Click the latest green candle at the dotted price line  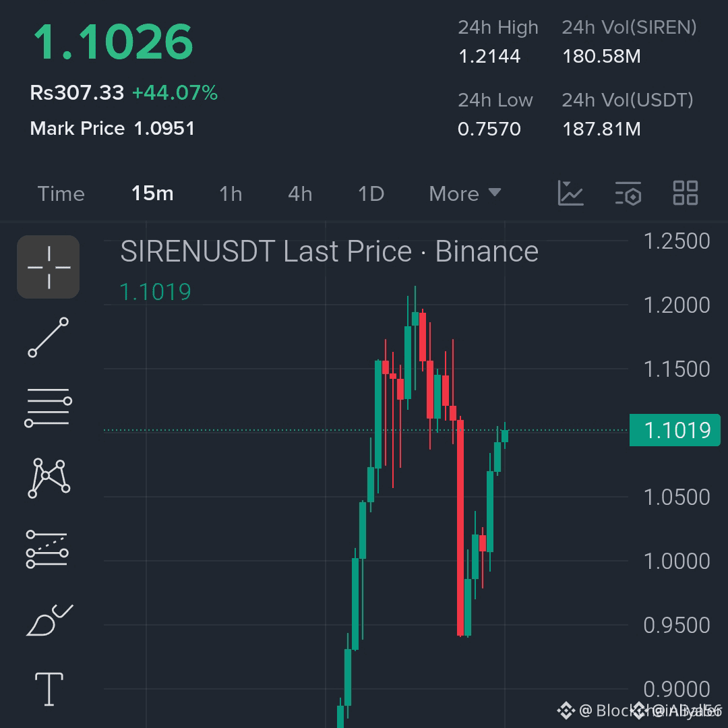(x=505, y=435)
